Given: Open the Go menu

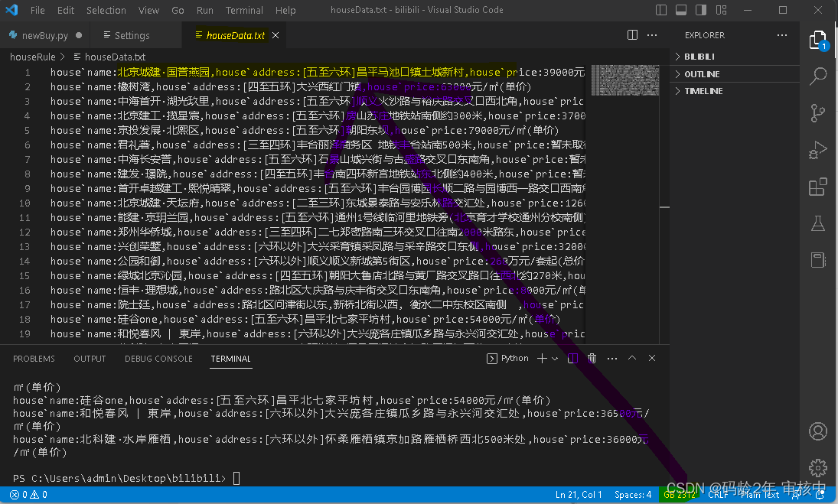Looking at the screenshot, I should [178, 10].
